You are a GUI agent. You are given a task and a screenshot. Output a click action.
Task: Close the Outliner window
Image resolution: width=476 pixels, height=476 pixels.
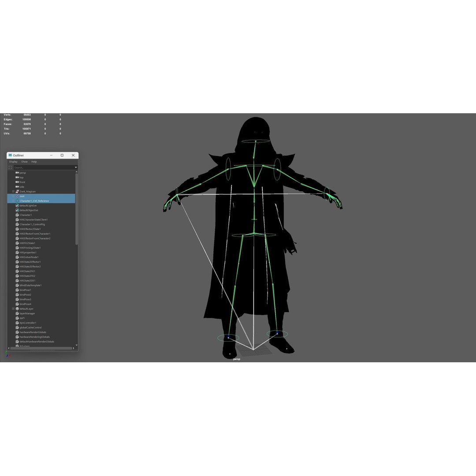73,155
